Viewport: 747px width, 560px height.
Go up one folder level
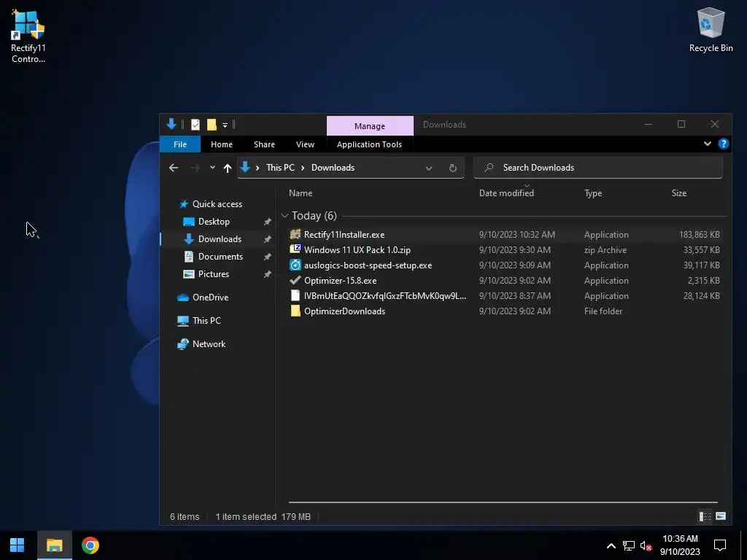tap(228, 168)
